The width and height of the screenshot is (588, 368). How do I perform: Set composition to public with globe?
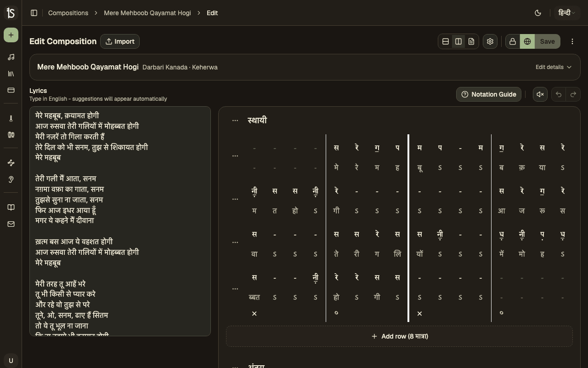[527, 41]
